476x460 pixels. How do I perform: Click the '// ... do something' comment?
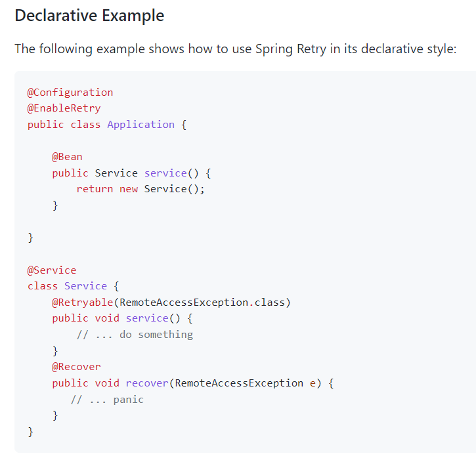pyautogui.click(x=135, y=335)
